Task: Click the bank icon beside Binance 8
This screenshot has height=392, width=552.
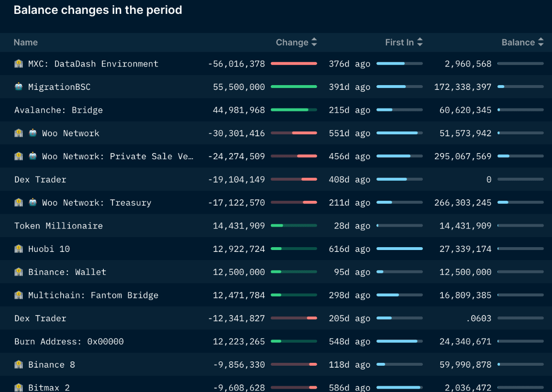Action: click(19, 364)
